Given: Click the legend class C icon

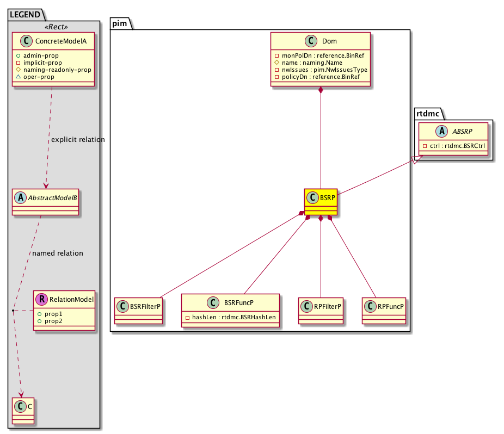Looking at the screenshot, I should pyautogui.click(x=20, y=405).
